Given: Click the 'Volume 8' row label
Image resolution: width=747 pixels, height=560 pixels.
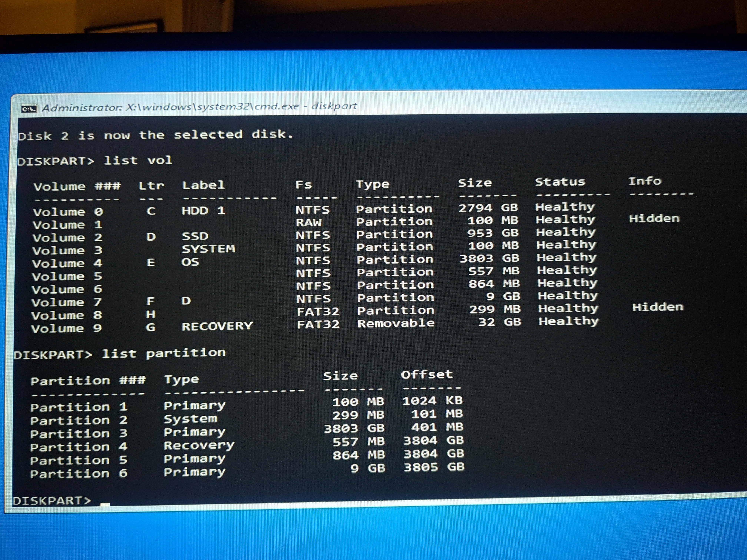Looking at the screenshot, I should pyautogui.click(x=67, y=315).
